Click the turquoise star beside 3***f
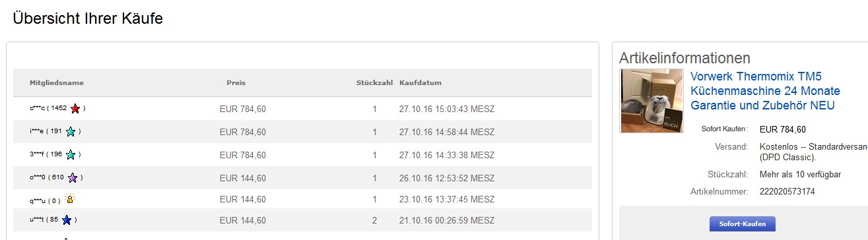The image size is (868, 240). click(71, 155)
